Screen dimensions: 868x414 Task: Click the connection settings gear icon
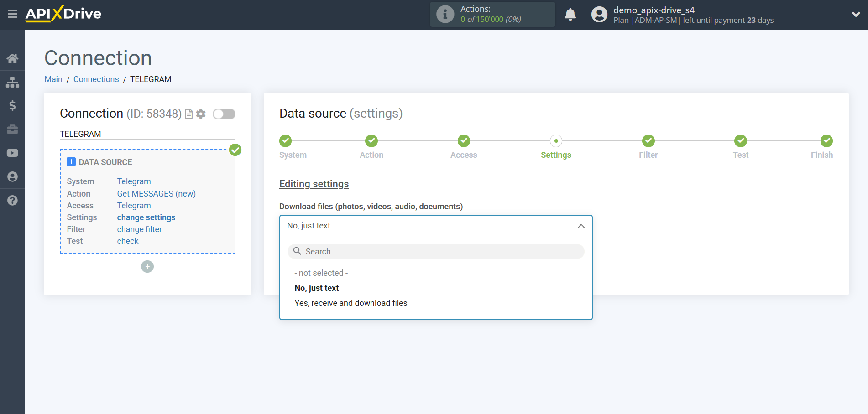pos(201,114)
